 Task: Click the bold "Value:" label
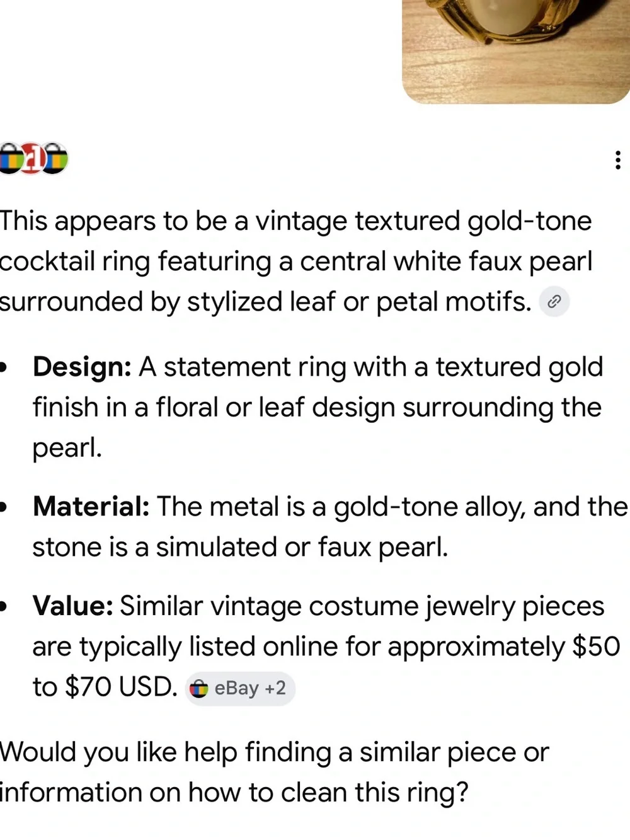[73, 606]
